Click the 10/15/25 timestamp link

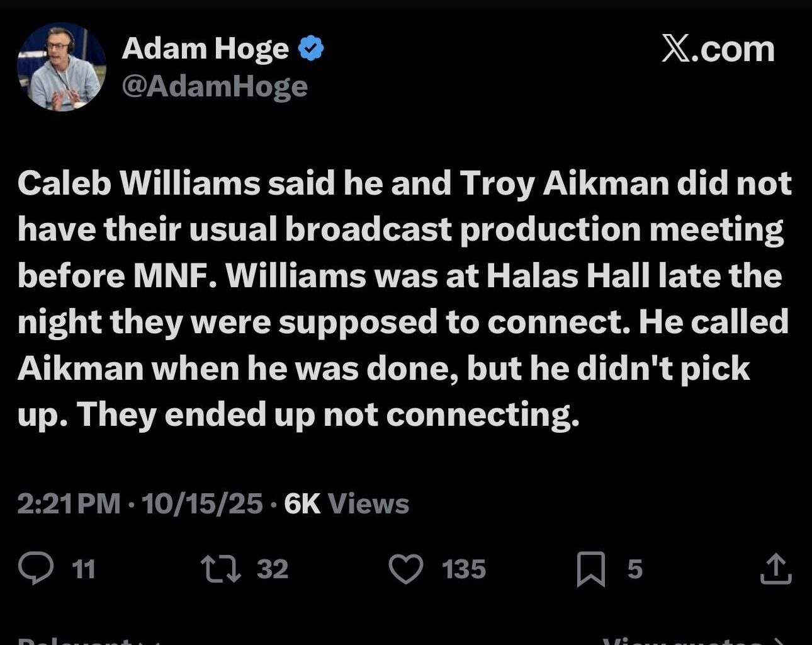tap(201, 503)
